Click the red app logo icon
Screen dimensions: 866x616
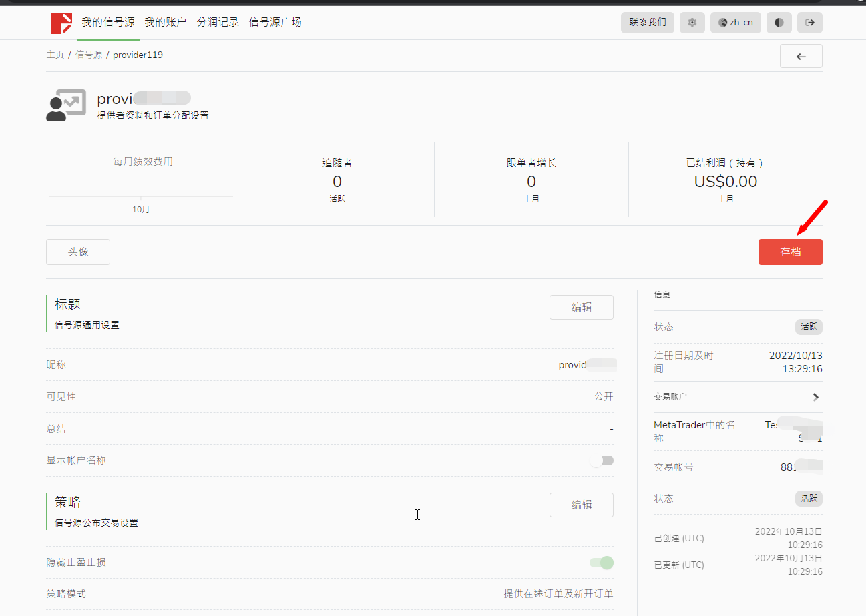click(x=61, y=23)
